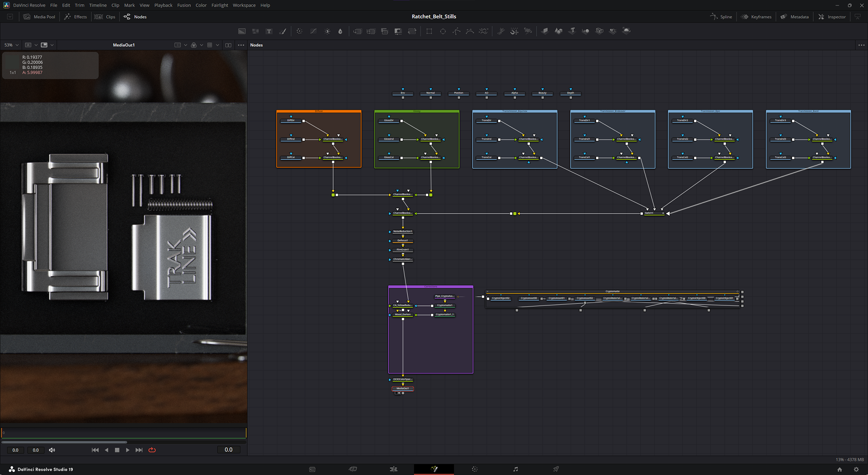The height and width of the screenshot is (475, 868).
Task: Add a Rectangle mask from the toolbar
Action: 429,31
